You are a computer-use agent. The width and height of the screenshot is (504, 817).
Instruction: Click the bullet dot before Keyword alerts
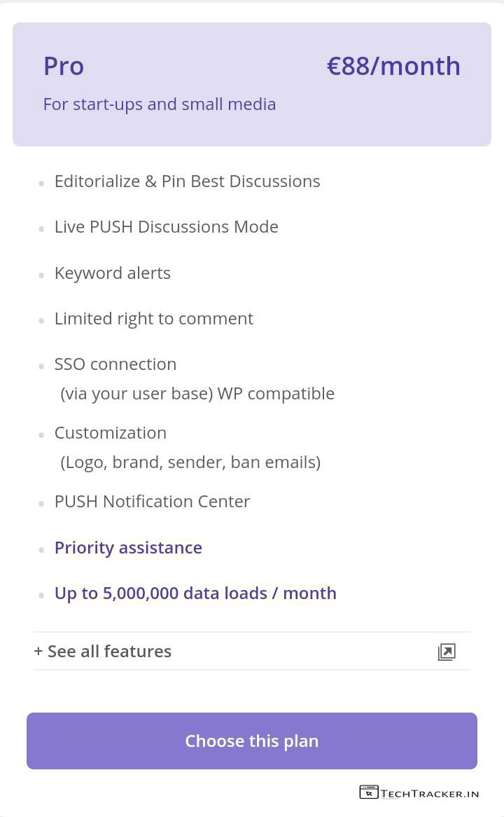(x=41, y=275)
